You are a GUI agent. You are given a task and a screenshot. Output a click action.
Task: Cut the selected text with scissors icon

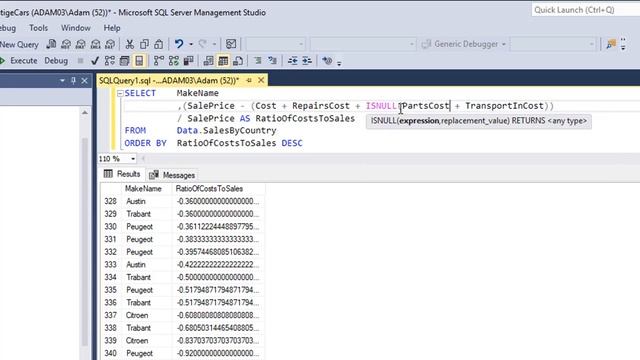click(x=130, y=44)
